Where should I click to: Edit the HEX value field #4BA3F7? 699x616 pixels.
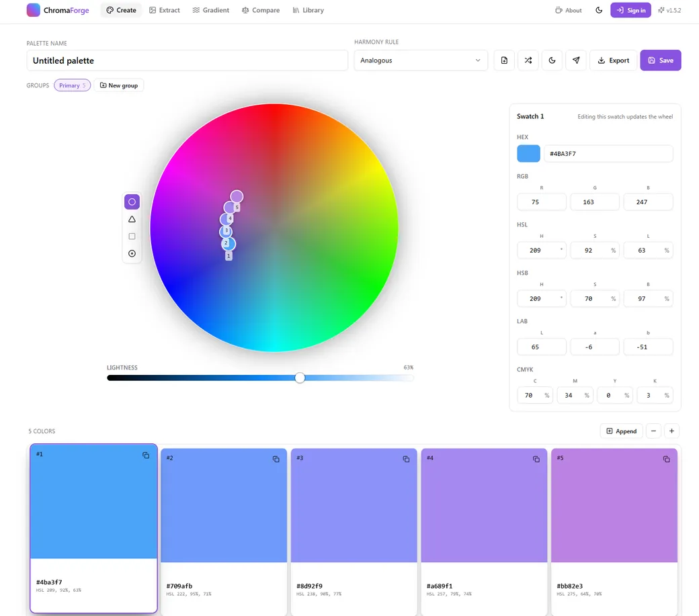608,154
